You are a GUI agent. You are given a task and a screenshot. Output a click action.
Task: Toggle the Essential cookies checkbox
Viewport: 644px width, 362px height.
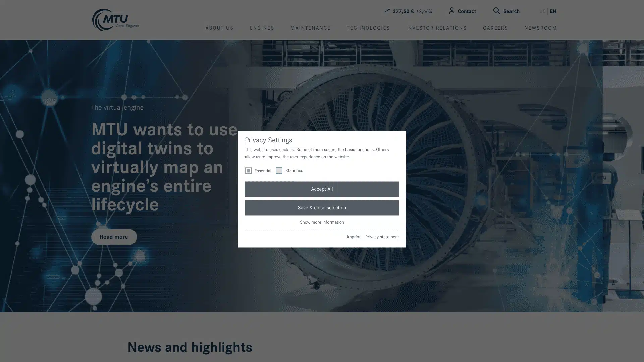(x=248, y=171)
